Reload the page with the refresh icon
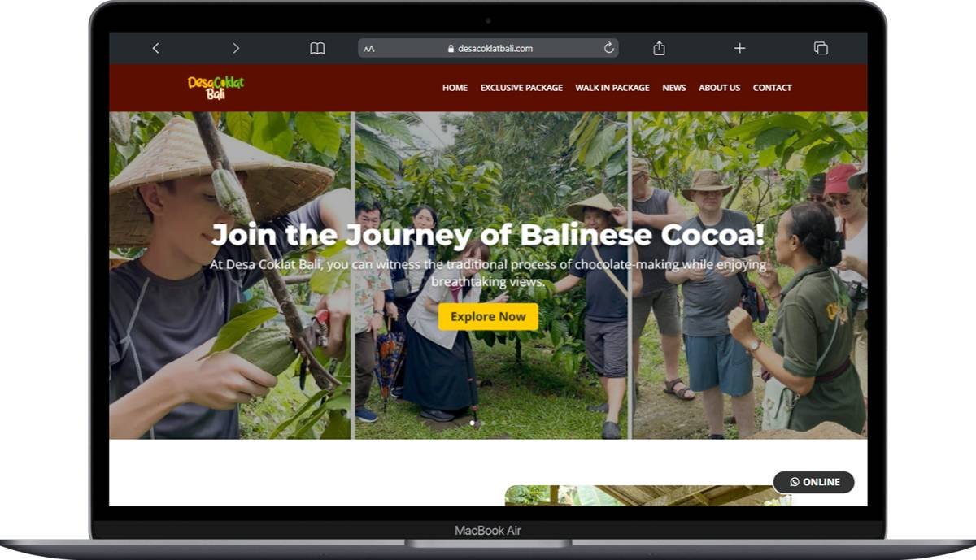976x560 pixels. (608, 48)
